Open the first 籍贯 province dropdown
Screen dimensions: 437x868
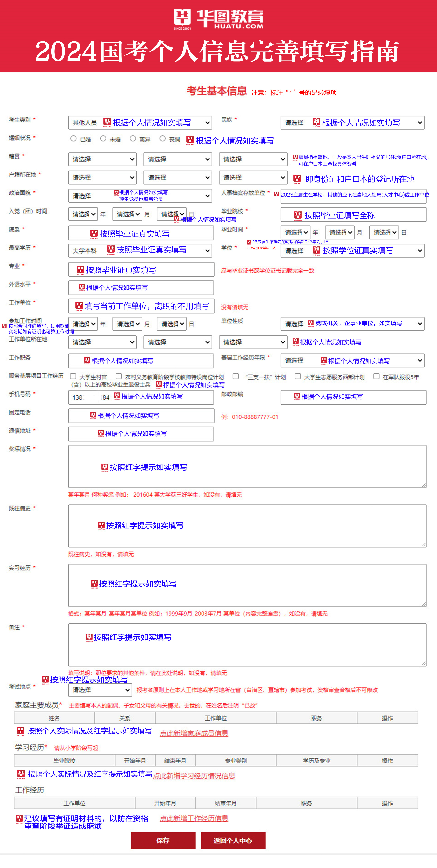point(102,159)
